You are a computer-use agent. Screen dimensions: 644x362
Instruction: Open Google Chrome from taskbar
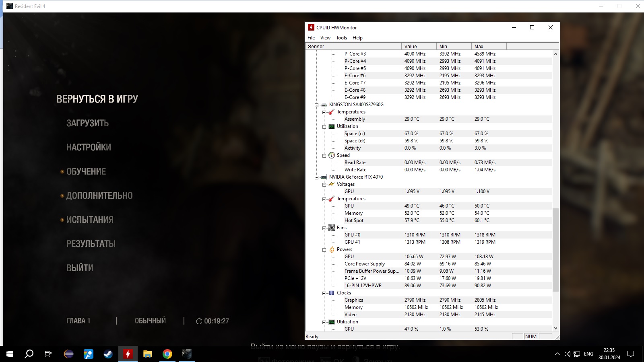(167, 354)
